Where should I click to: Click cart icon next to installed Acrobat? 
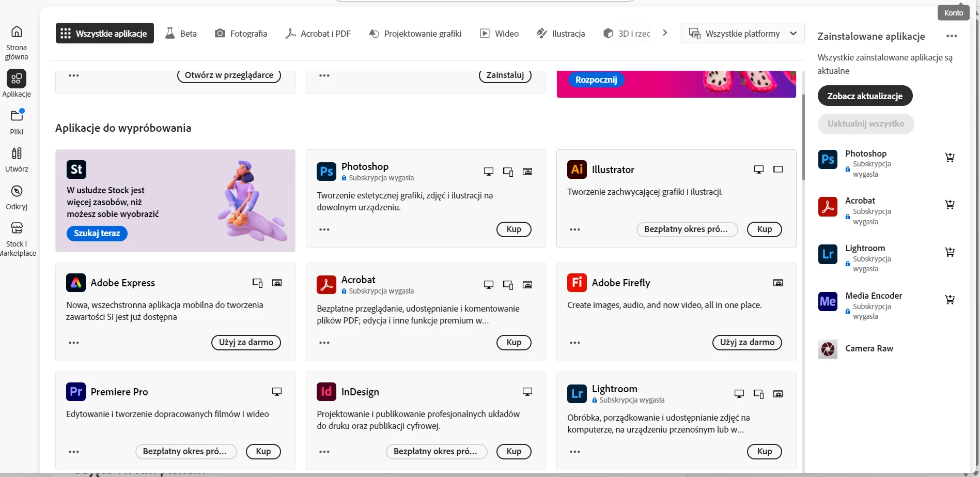click(x=950, y=204)
